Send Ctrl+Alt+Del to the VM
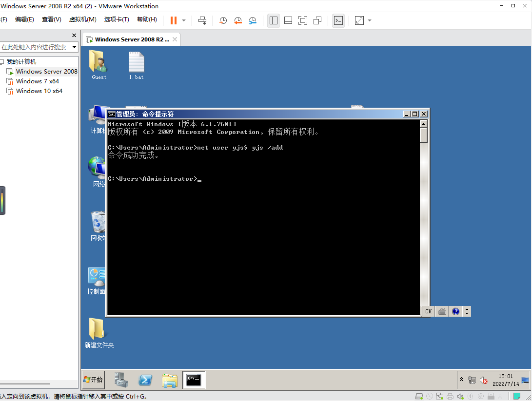The width and height of the screenshot is (532, 401). coord(202,20)
